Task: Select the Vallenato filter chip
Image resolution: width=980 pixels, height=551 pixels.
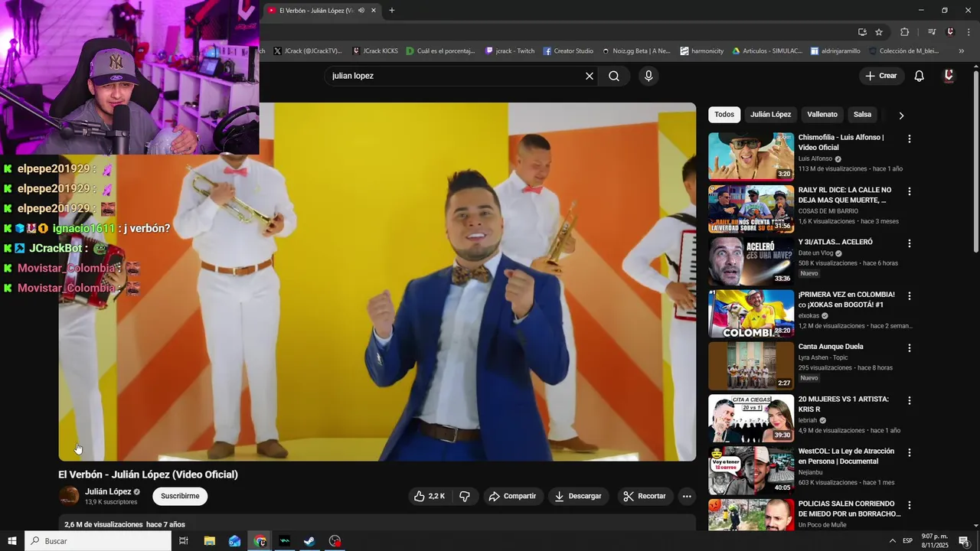Action: point(822,115)
